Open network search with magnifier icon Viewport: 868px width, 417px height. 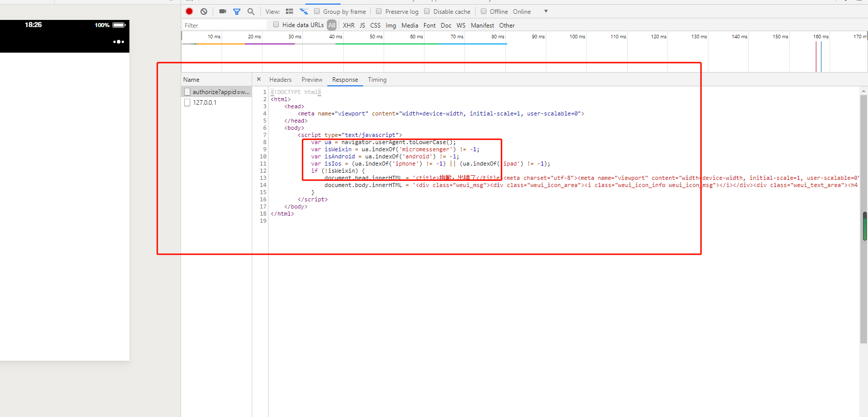(251, 11)
